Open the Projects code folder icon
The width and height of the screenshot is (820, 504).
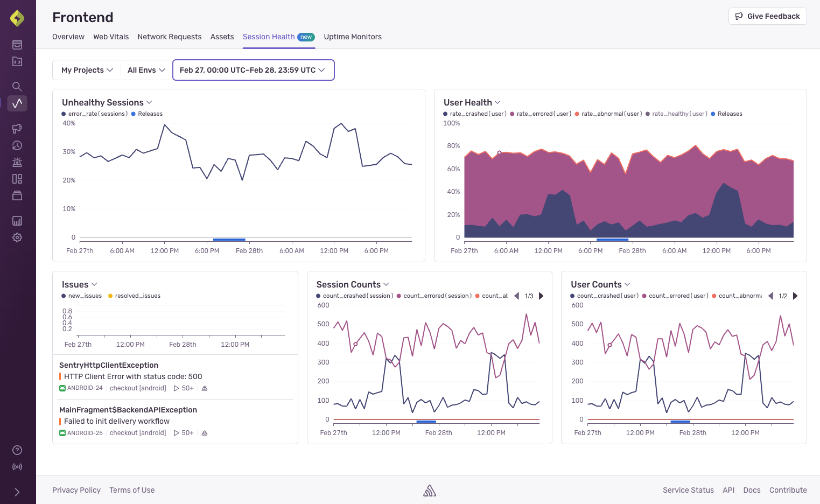[17, 61]
